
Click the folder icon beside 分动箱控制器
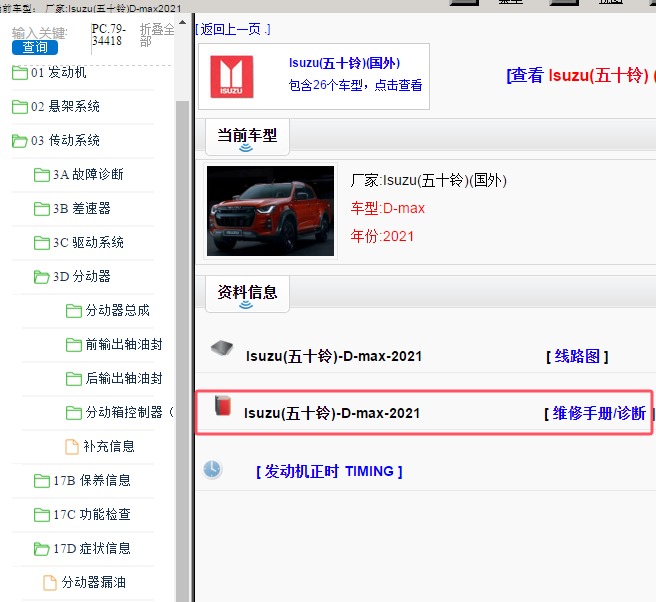click(74, 413)
